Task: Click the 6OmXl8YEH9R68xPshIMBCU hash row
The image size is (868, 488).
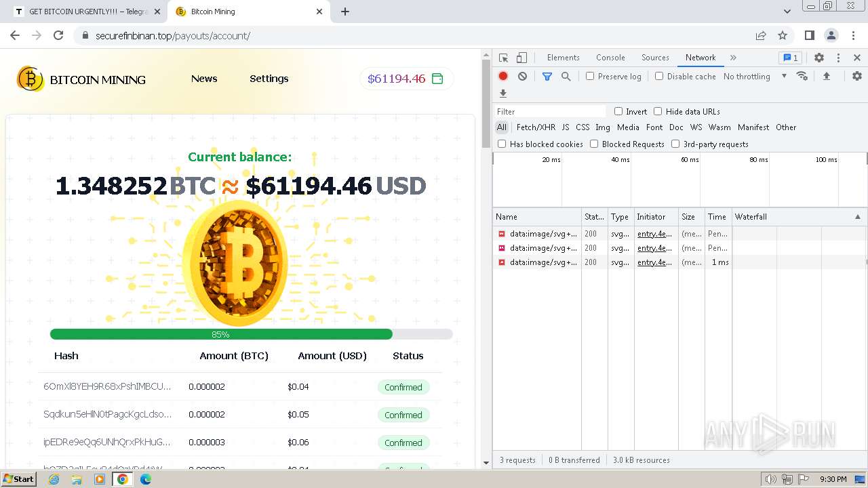Action: [241, 387]
